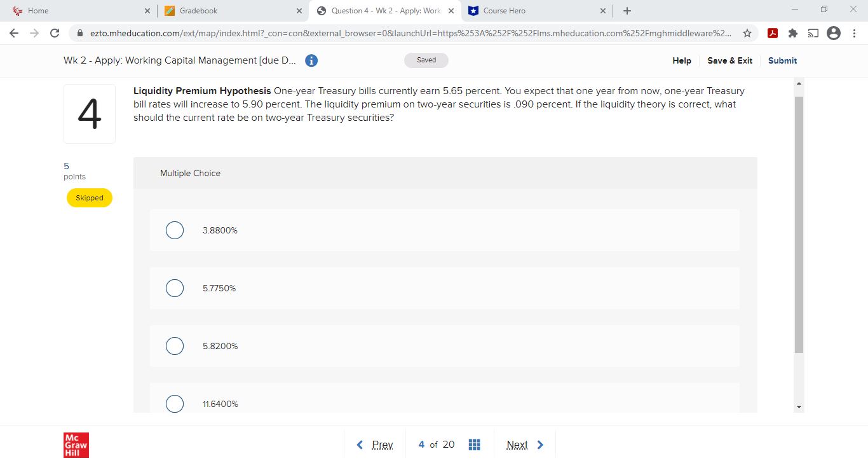Click the McGraw Hill logo
868x463 pixels.
[x=76, y=445]
